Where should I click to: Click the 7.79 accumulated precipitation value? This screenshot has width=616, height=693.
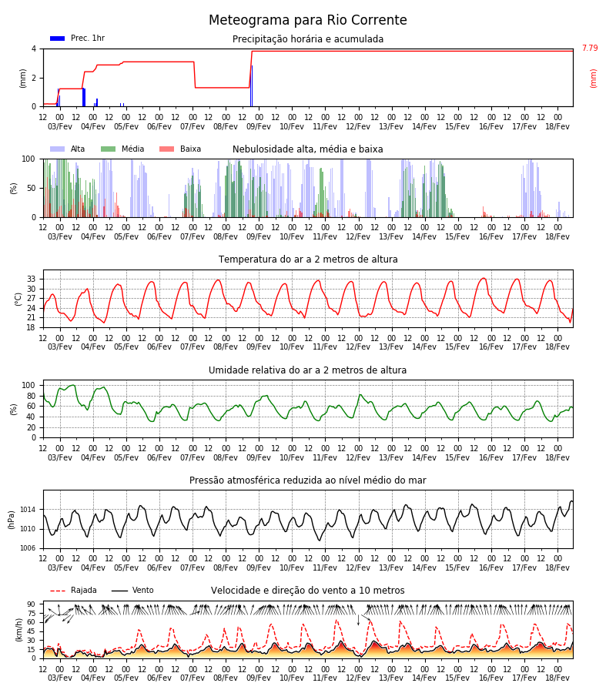(590, 48)
